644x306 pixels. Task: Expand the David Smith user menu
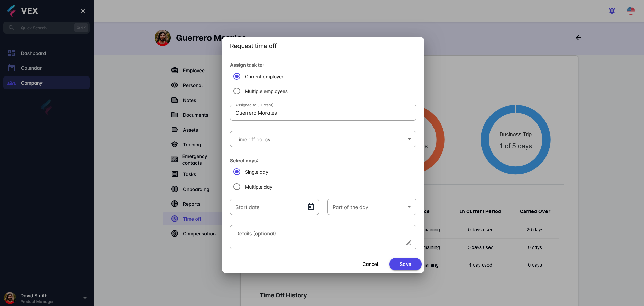click(85, 298)
